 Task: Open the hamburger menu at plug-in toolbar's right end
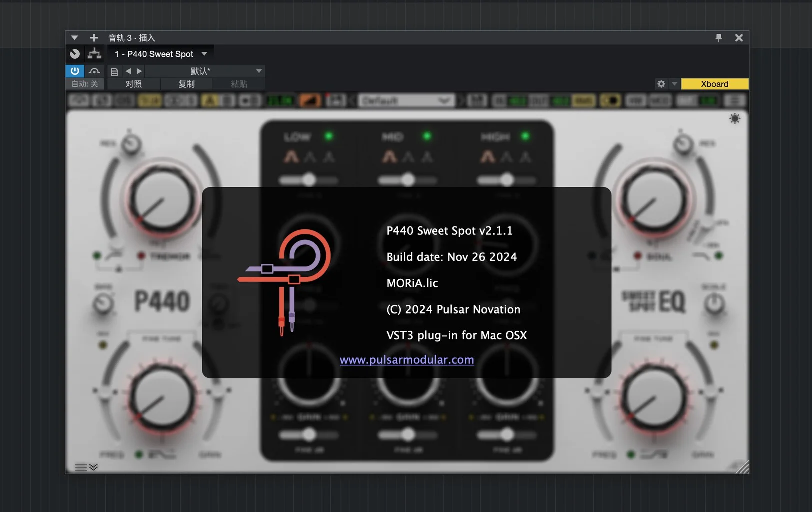(734, 101)
